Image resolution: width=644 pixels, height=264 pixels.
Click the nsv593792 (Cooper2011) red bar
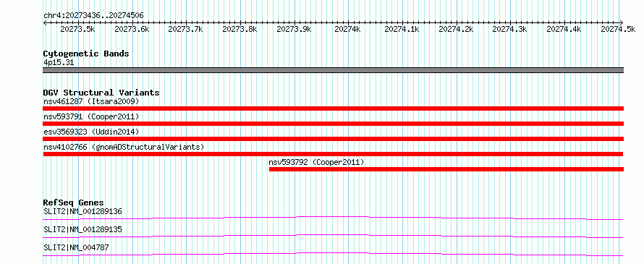pos(446,169)
